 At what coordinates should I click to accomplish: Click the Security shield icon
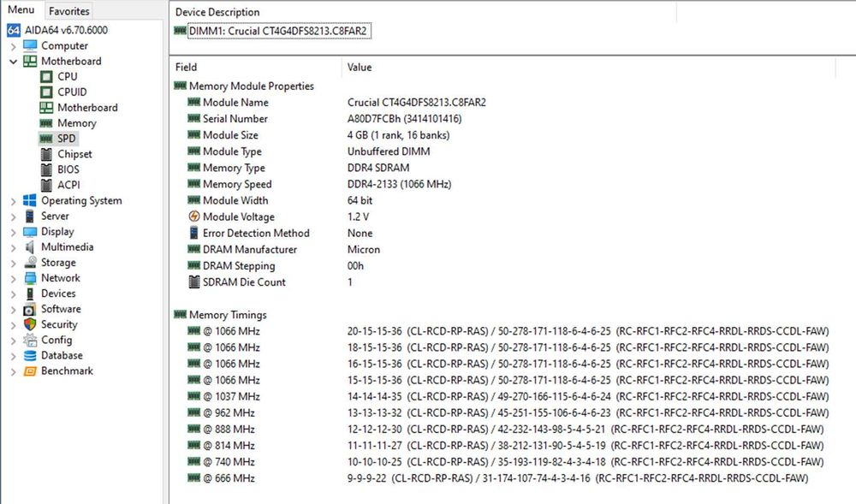pos(30,324)
